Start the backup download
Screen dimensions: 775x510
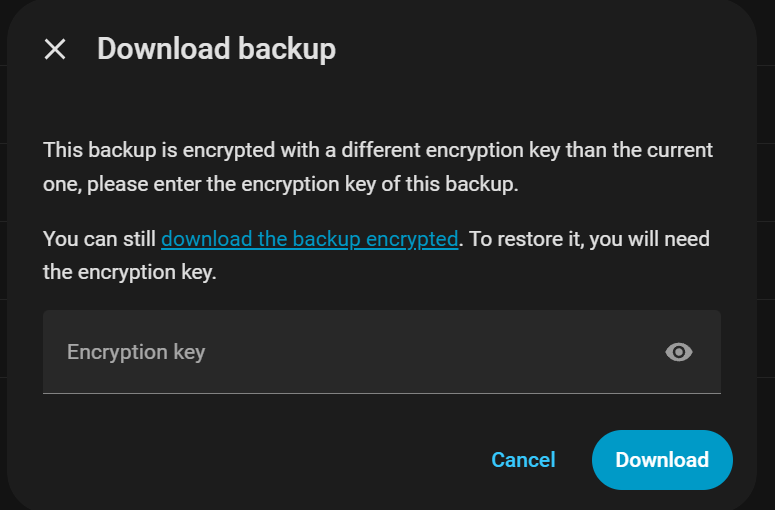[x=662, y=460]
